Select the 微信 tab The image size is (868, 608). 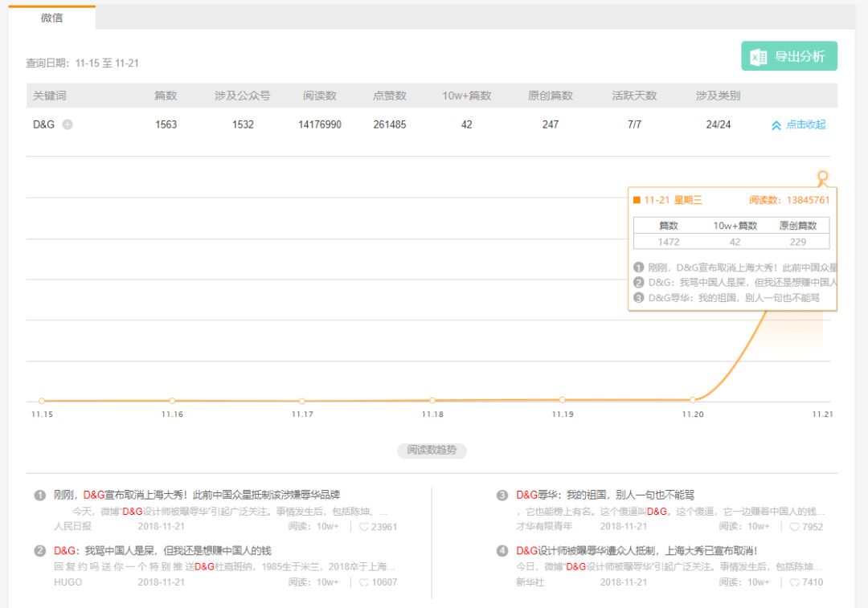pos(51,18)
